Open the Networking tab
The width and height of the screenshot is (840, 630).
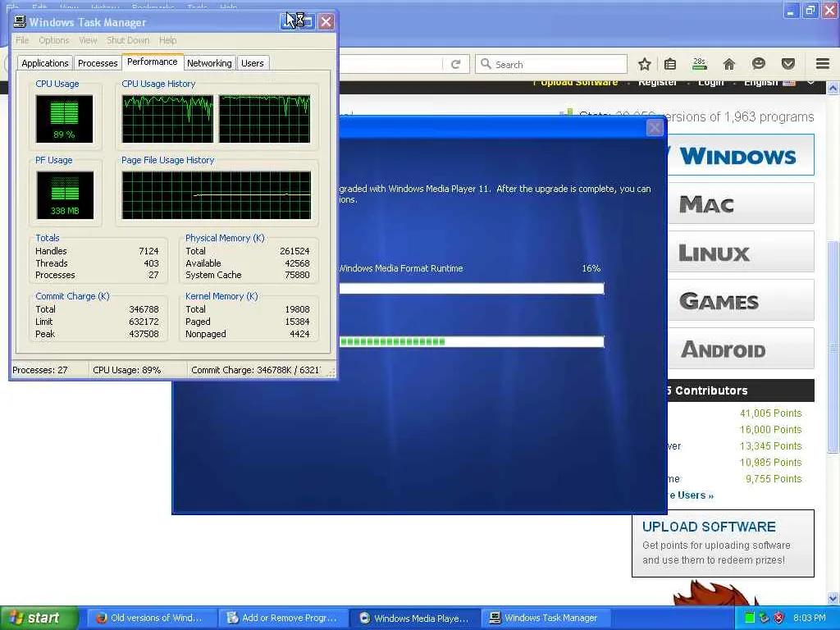point(209,63)
